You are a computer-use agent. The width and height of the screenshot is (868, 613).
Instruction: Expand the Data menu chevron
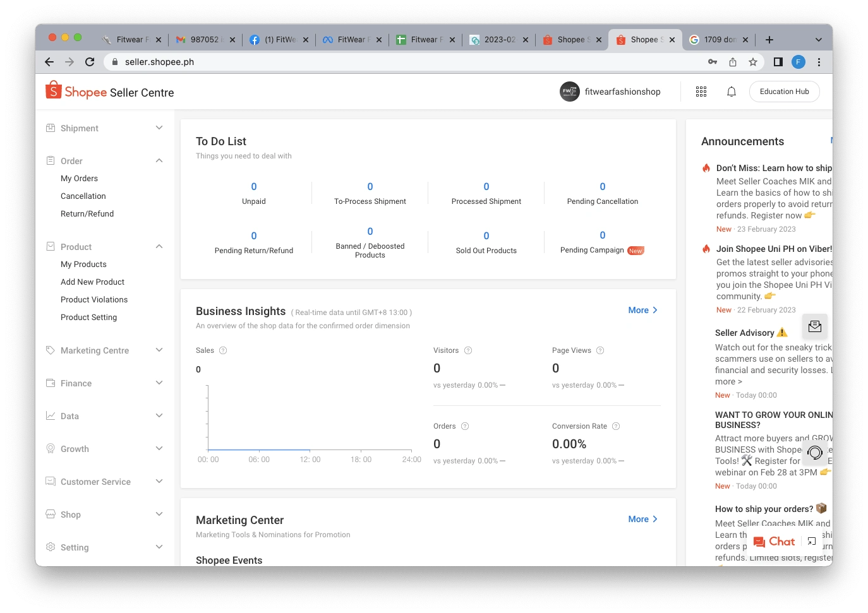point(159,415)
